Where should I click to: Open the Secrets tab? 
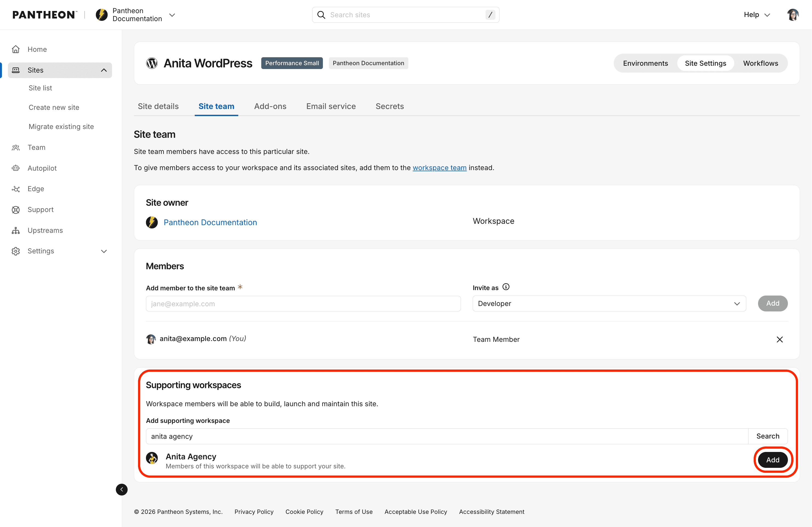tap(390, 106)
